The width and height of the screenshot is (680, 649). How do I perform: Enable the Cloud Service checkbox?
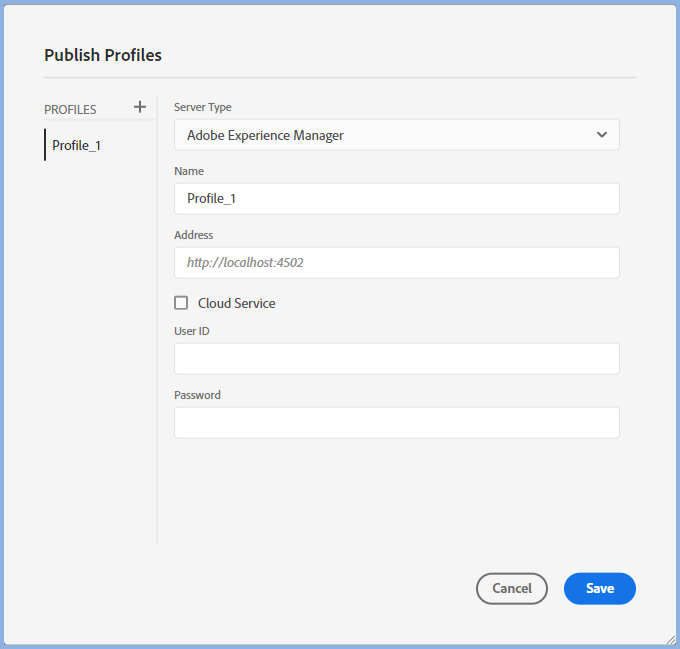[181, 303]
